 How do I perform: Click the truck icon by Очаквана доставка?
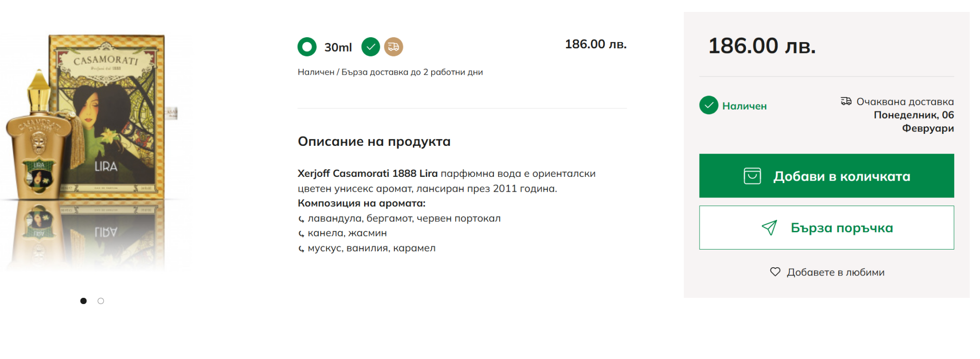(846, 101)
